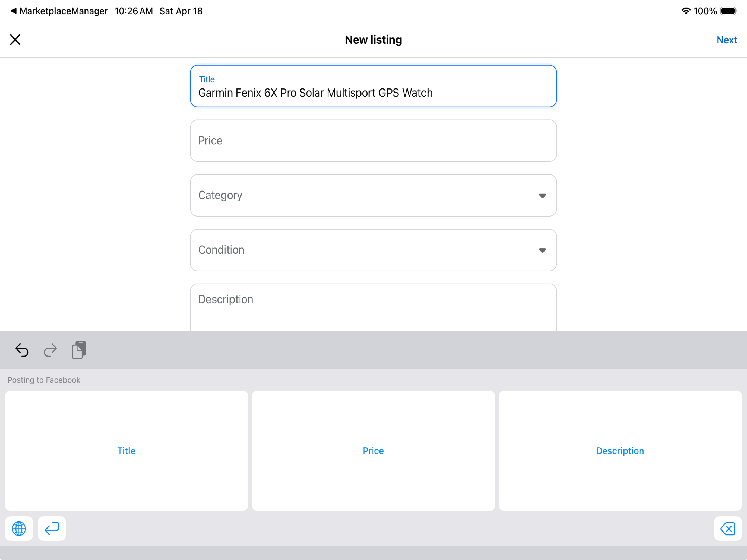Screen dimensions: 747x560
Task: Switch keyboard with globe icon
Action: tap(19, 529)
